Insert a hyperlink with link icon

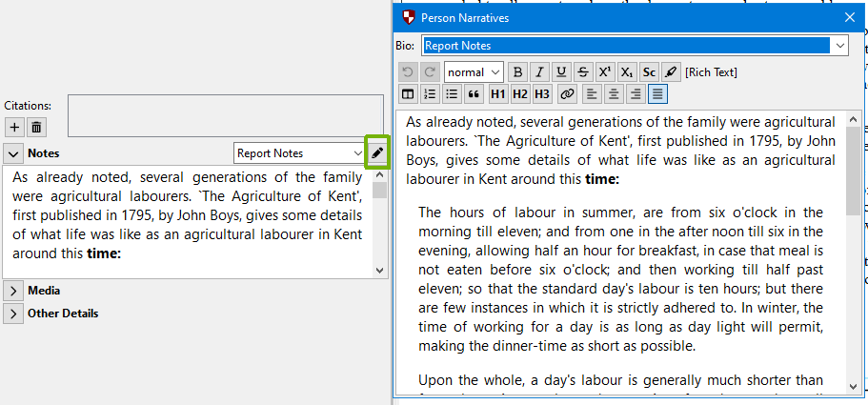click(567, 93)
